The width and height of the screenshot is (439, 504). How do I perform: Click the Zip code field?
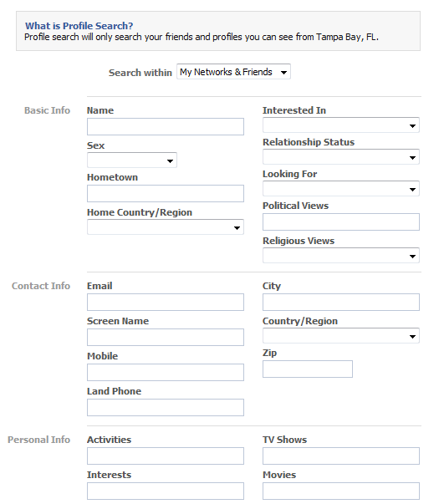pos(308,369)
